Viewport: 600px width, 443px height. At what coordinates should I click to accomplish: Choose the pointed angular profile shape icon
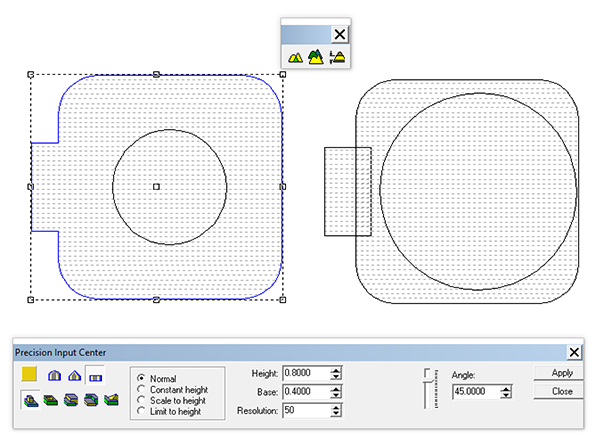74,376
